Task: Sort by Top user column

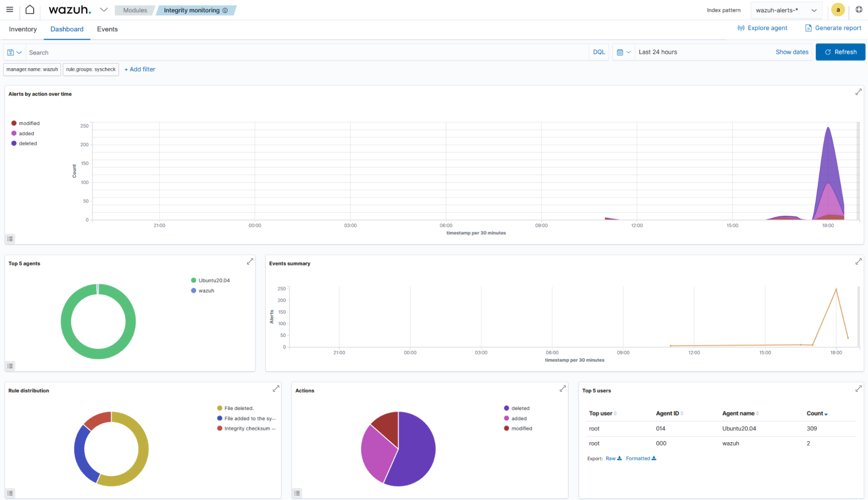Action: click(x=603, y=414)
